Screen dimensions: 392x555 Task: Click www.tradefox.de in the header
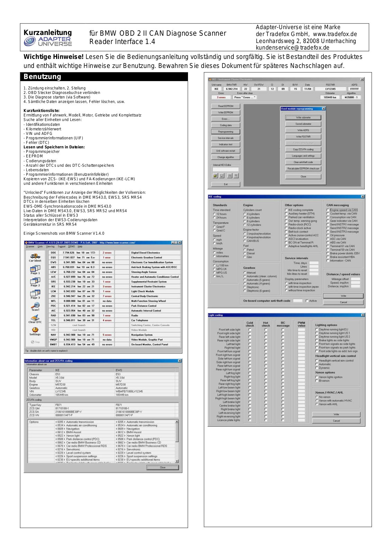pos(335,34)
